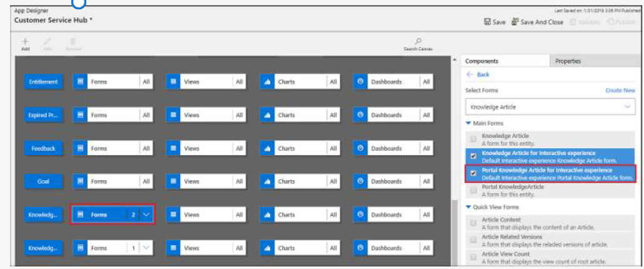The height and width of the screenshot is (269, 644).
Task: Click the Views icon in Feedback row
Action: [173, 148]
